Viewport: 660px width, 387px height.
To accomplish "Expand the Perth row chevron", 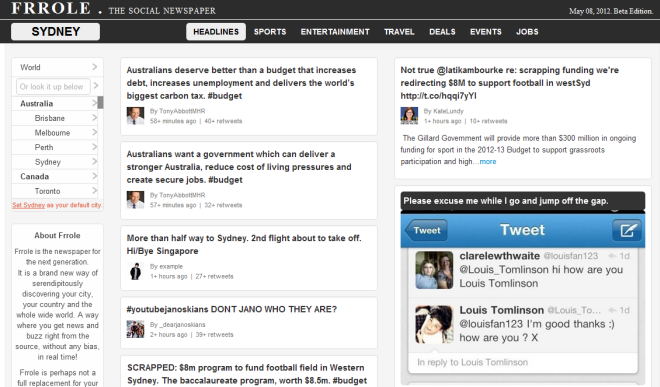I will click(94, 147).
